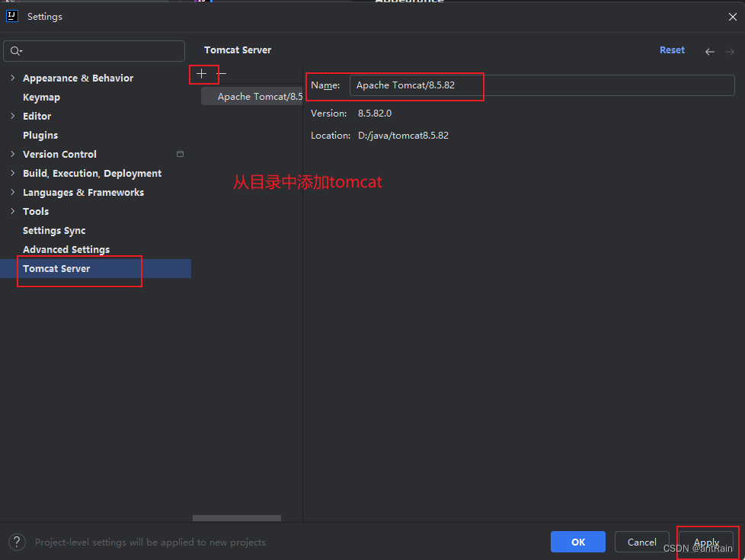Select Build, Execution, Deployment category

(x=92, y=173)
